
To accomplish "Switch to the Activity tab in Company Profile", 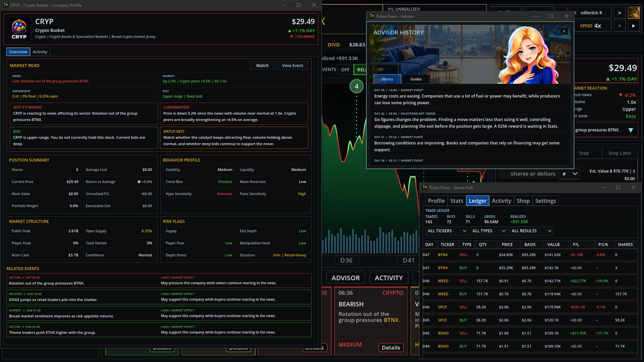I will (40, 52).
